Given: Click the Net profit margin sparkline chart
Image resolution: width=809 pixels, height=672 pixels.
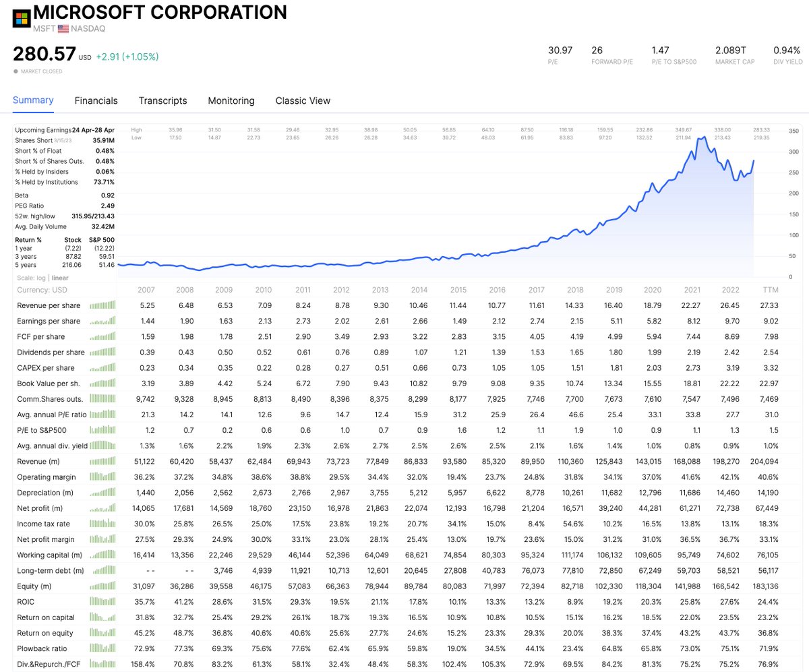Looking at the screenshot, I should [x=102, y=539].
